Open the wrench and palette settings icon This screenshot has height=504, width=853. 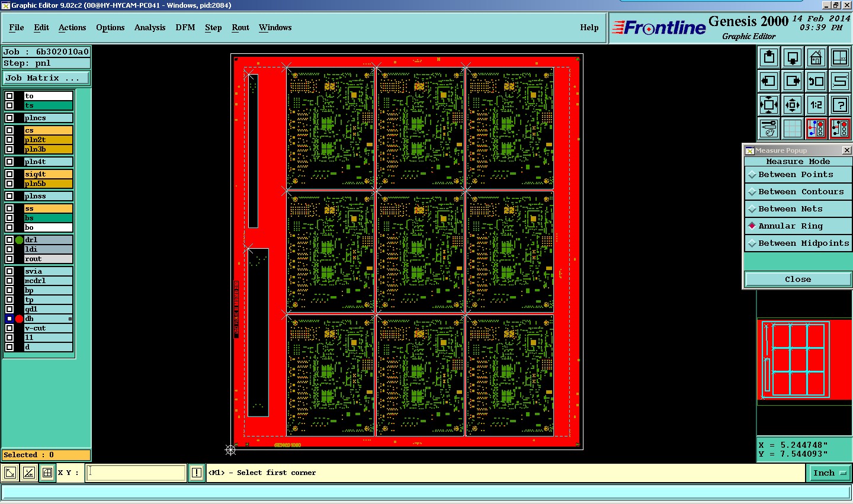pos(769,129)
